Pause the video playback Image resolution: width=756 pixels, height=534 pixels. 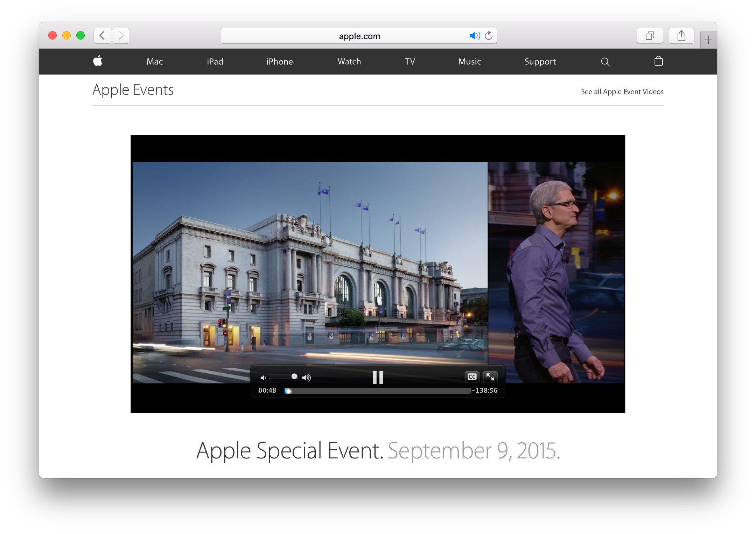(x=378, y=377)
